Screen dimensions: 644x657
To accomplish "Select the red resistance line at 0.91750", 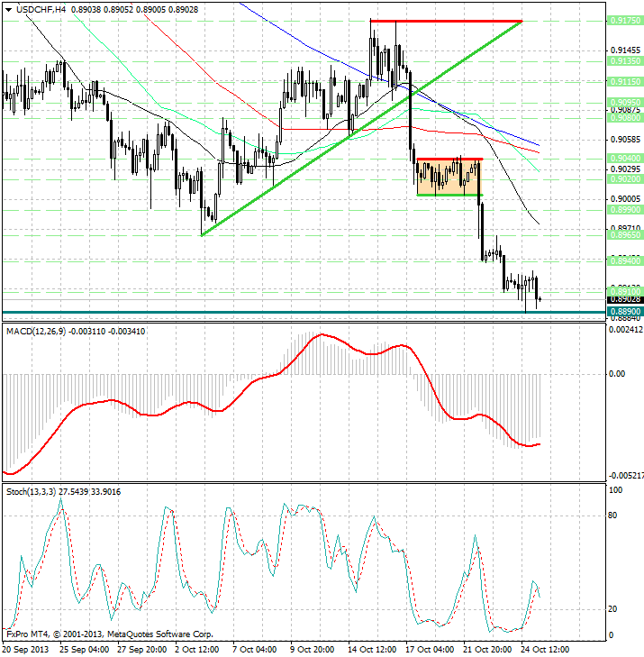I will tap(446, 21).
